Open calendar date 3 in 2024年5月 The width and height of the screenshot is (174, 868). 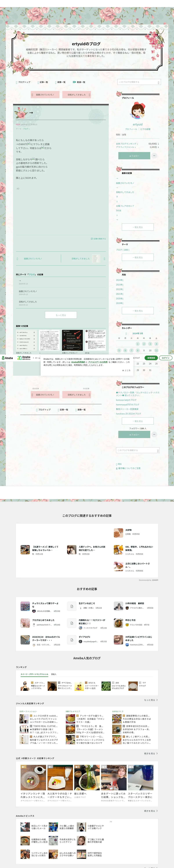[150, 344]
